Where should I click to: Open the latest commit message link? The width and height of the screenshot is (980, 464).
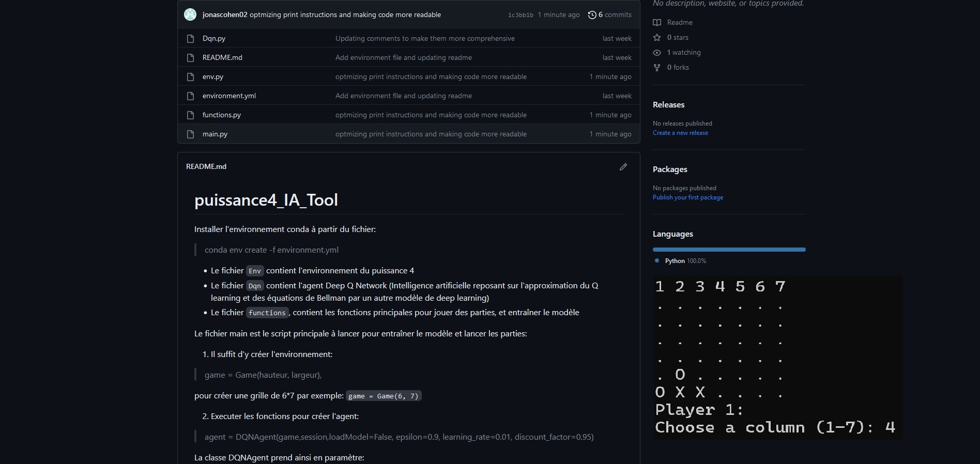pos(345,14)
